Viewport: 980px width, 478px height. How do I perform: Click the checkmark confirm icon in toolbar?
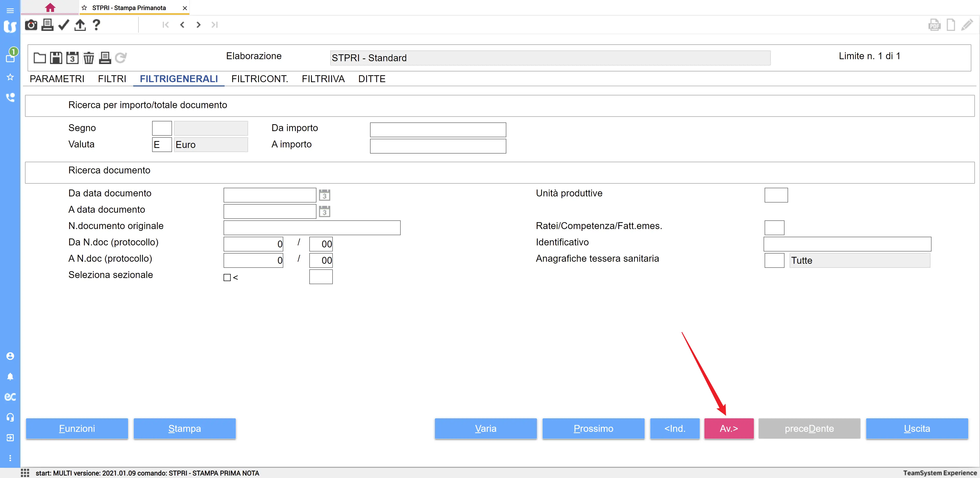click(x=64, y=25)
